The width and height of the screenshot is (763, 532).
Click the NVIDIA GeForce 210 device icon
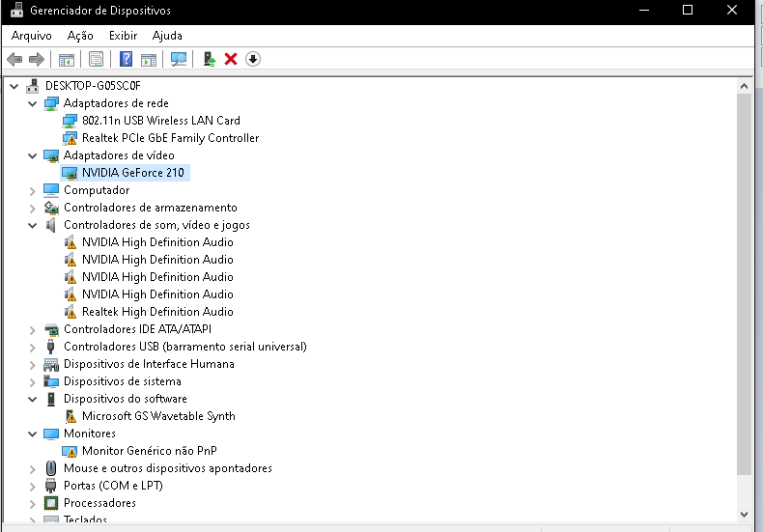coord(70,173)
